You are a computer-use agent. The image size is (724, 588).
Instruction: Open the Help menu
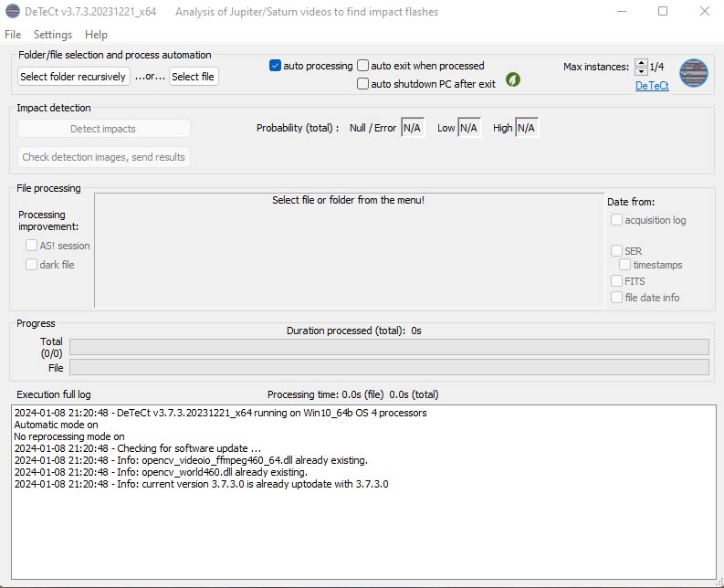click(96, 35)
